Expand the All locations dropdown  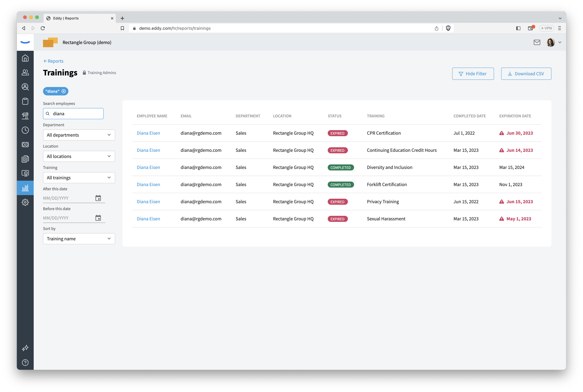79,156
